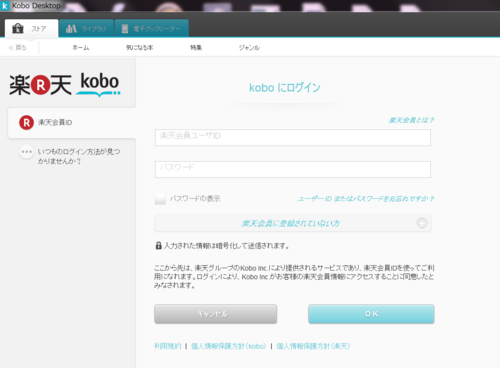Open the 電子ブックリーダー tab

[152, 29]
